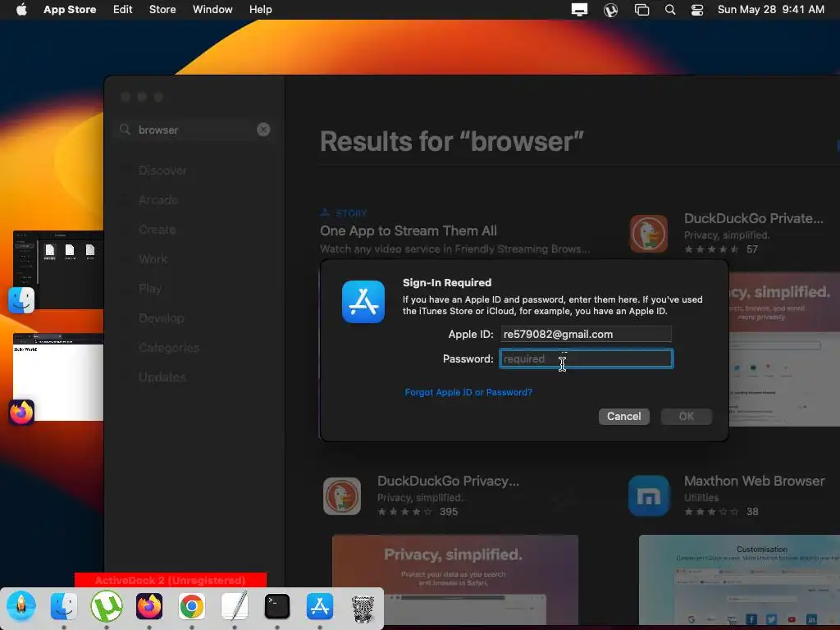The image size is (840, 630).
Task: Click the Firefox badge icon on preview
Action: coord(21,413)
